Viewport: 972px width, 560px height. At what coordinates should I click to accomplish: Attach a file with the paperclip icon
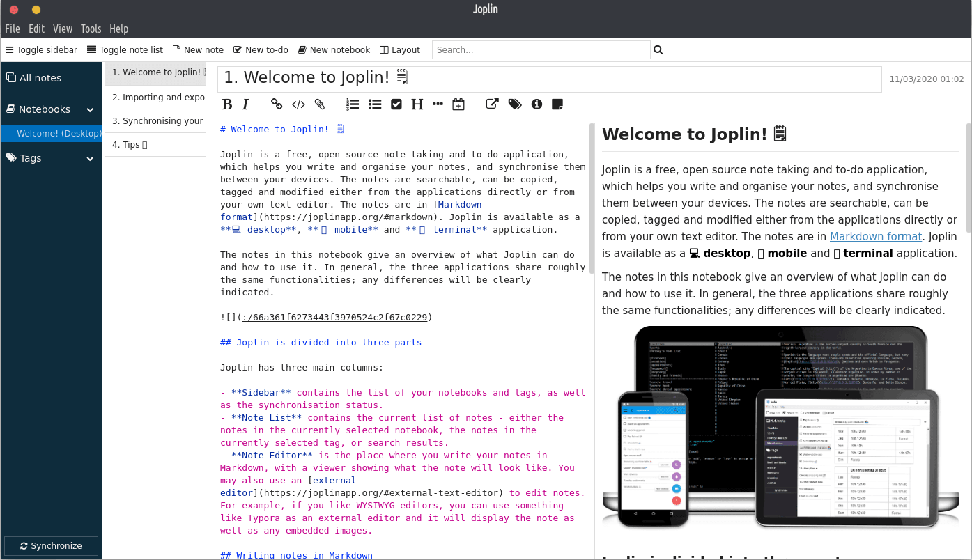[x=320, y=104]
